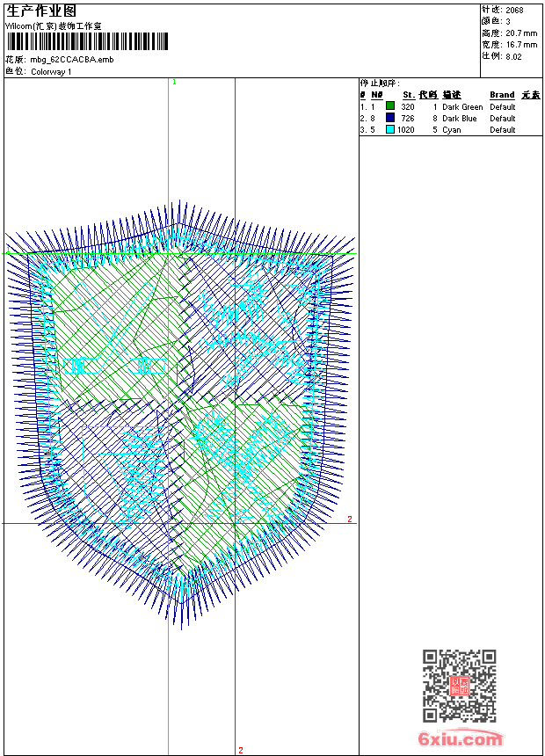This screenshot has height=756, width=545.
Task: Click the red marker 2 at right of horizontal guide
Action: [x=350, y=520]
